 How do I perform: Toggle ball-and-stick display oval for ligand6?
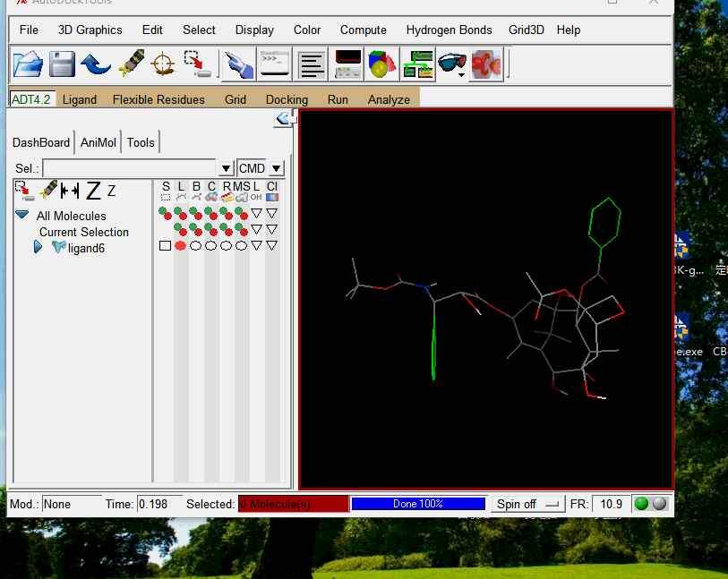click(195, 245)
